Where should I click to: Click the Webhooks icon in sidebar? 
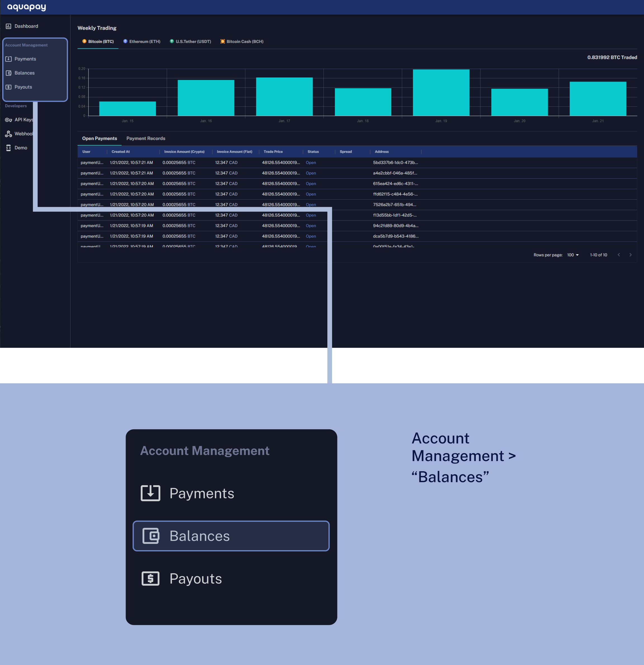click(x=8, y=134)
